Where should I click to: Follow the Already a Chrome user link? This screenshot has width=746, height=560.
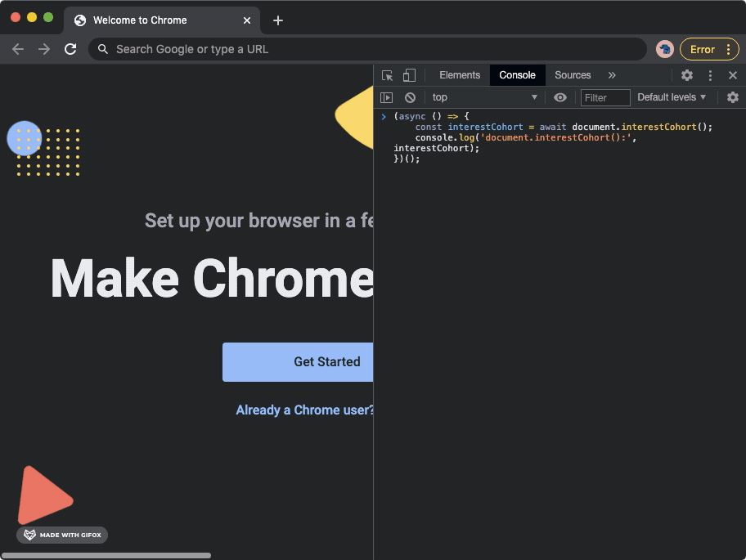click(x=304, y=410)
